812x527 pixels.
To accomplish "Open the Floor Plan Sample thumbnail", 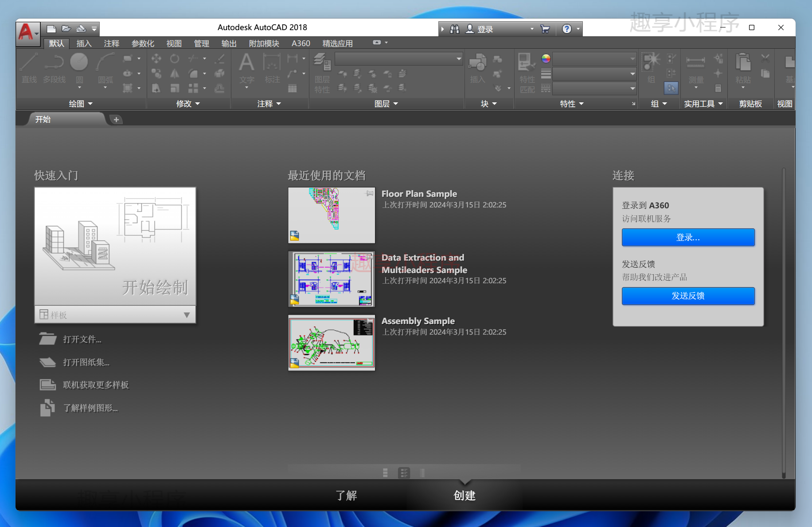I will pyautogui.click(x=332, y=215).
